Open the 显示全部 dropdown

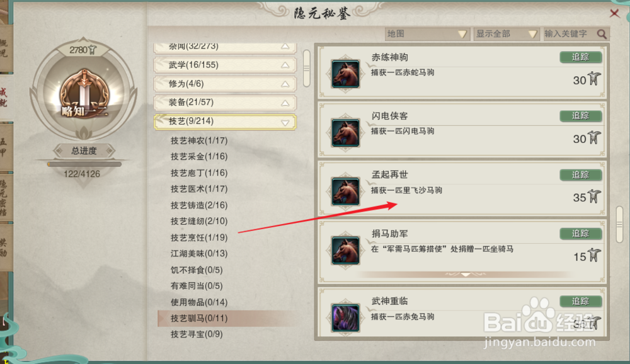(x=507, y=34)
